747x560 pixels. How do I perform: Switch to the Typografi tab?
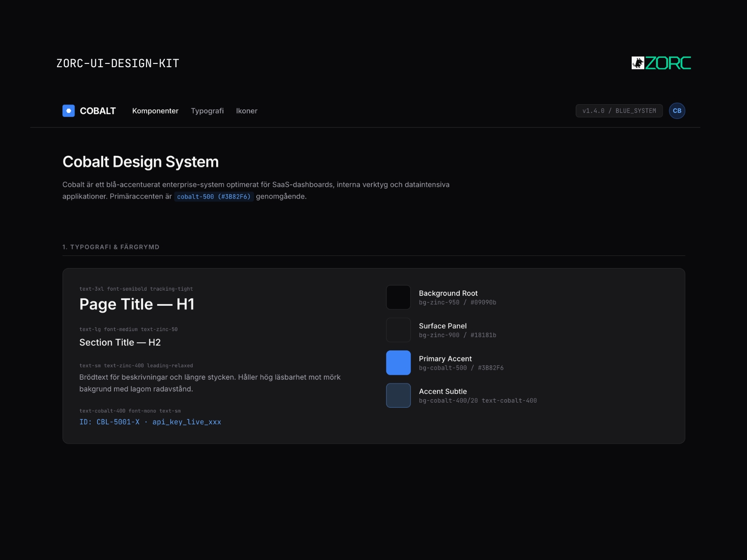[207, 111]
